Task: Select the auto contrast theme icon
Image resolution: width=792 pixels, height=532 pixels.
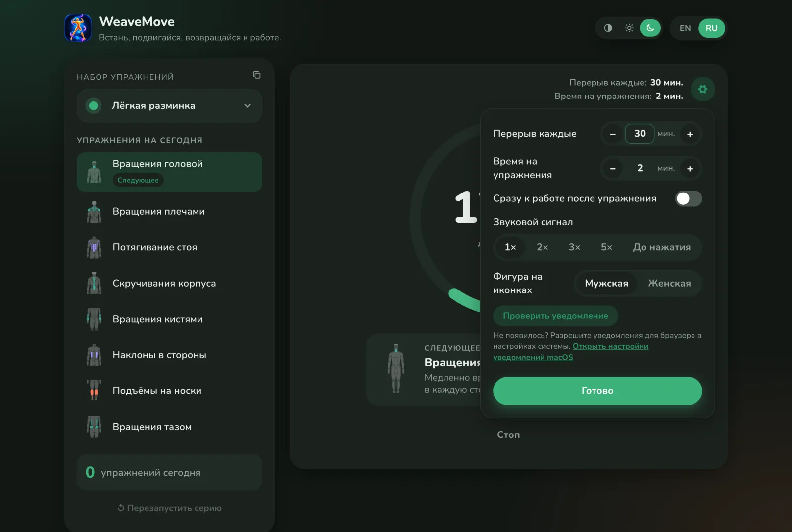Action: [x=608, y=28]
